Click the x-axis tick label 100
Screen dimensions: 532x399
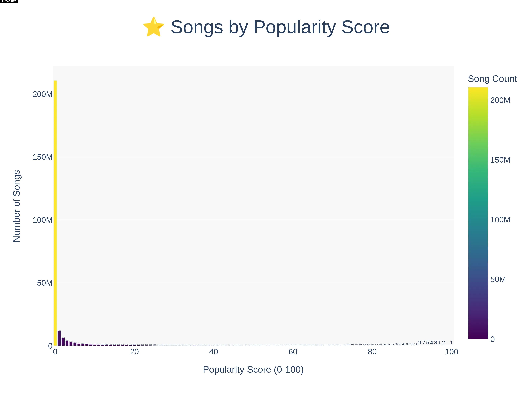[451, 352]
